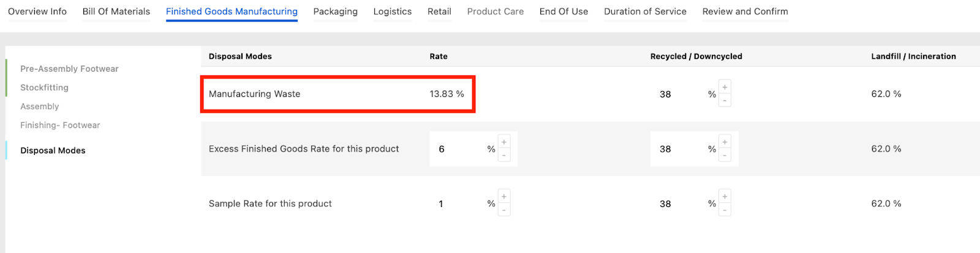980x253 pixels.
Task: Decrement Excess Finished Goods recycled percentage
Action: (725, 156)
